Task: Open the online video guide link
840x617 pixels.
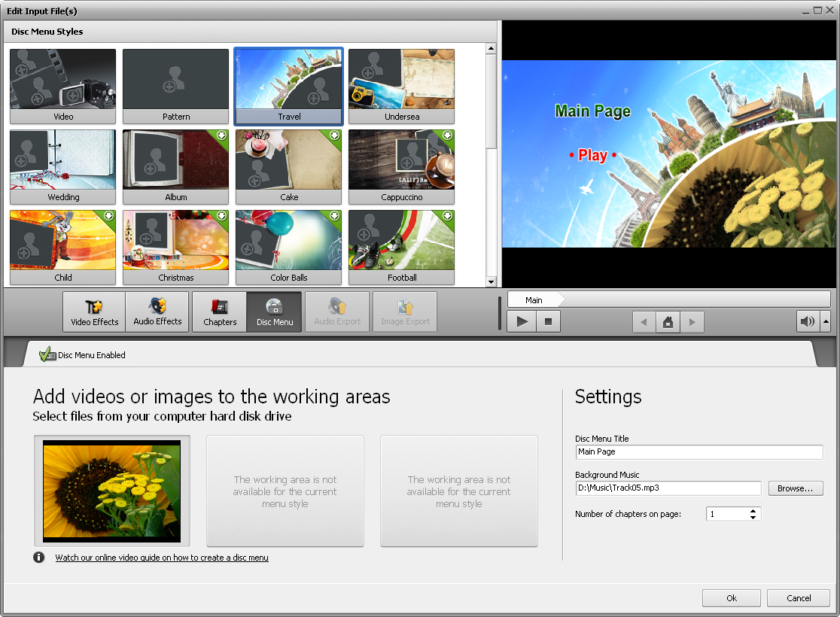Action: pos(162,558)
